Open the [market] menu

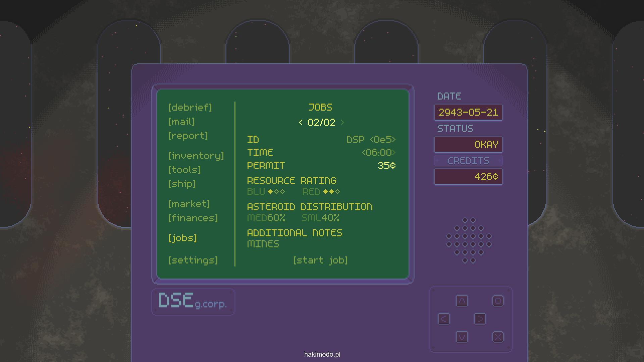tap(189, 204)
